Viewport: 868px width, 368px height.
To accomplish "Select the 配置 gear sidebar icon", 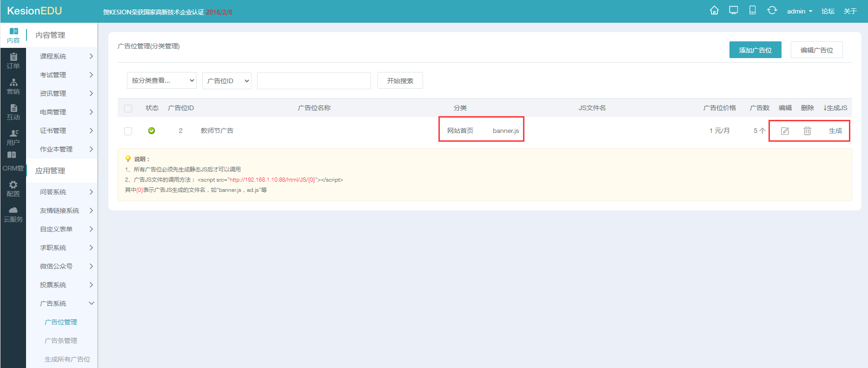I will pos(13,189).
